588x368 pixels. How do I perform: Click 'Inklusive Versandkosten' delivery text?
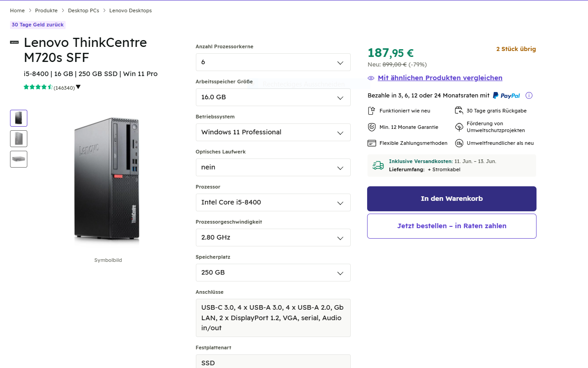(420, 161)
